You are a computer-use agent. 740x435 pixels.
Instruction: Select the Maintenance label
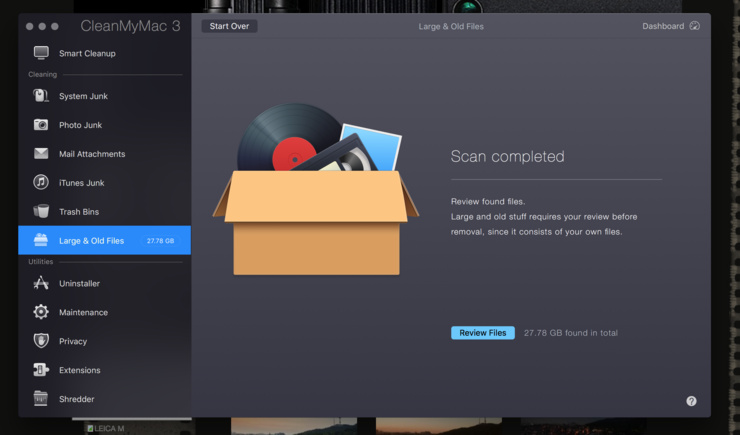[83, 312]
